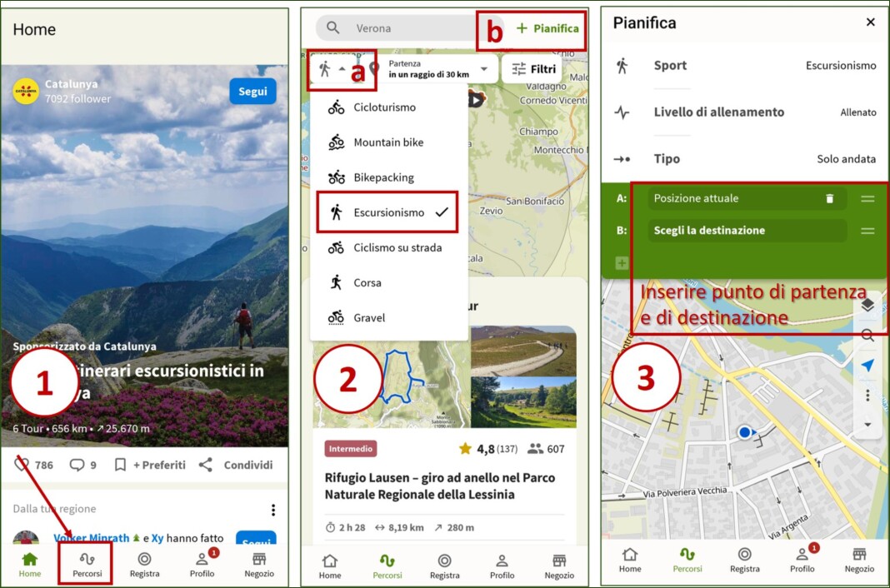Screen dimensions: 890x588
Task: Click the reorder handle of waypoint B
Action: (x=867, y=231)
